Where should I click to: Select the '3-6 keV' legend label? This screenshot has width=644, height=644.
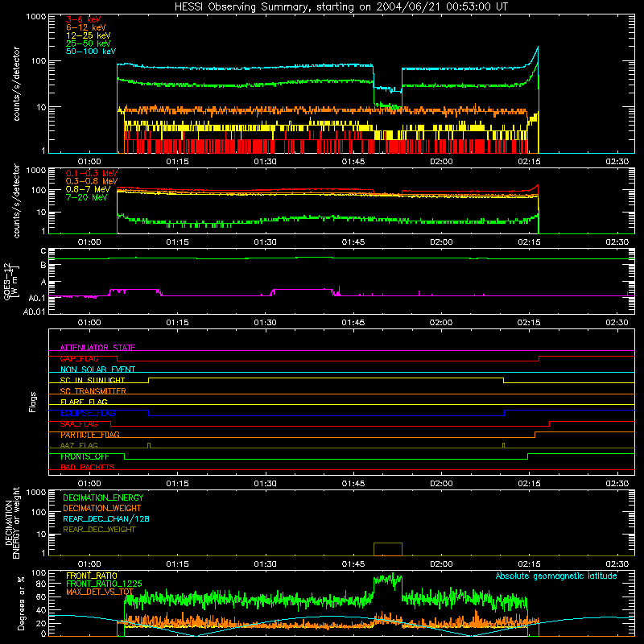84,19
